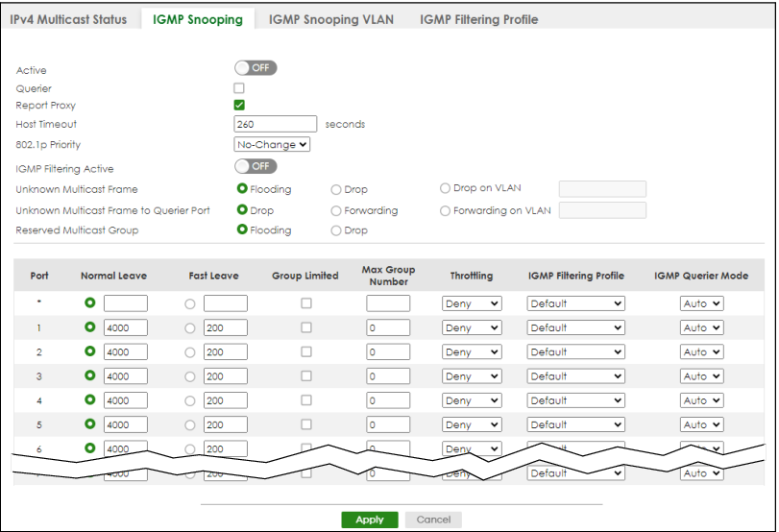Uncheck the Report Proxy checkbox
779x532 pixels.
[239, 106]
